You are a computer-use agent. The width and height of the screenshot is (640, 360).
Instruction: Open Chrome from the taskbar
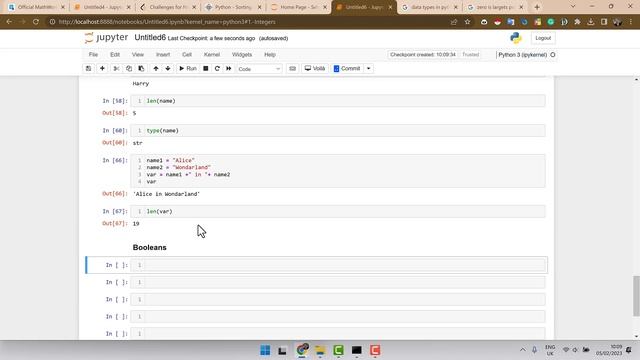point(302,350)
